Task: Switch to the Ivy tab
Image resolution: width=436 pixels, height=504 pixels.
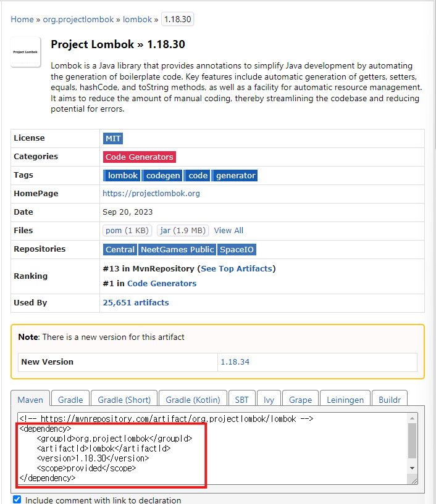Action: (269, 400)
